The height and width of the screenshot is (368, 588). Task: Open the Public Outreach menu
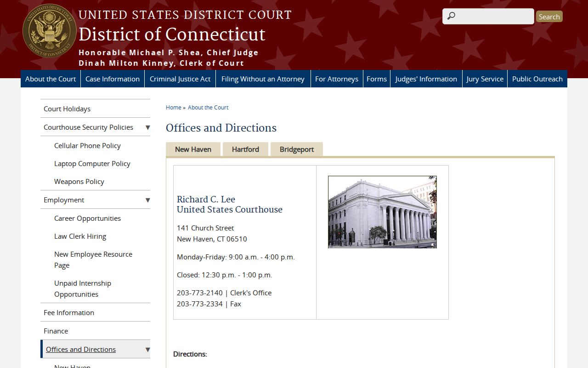tap(537, 79)
